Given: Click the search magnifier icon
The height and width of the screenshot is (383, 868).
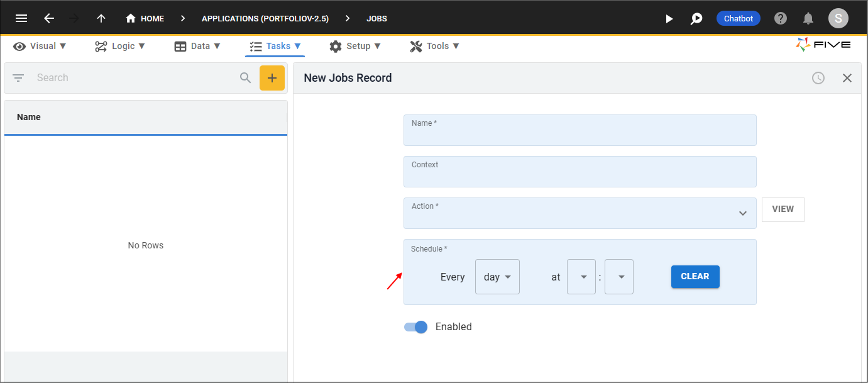Looking at the screenshot, I should tap(246, 78).
